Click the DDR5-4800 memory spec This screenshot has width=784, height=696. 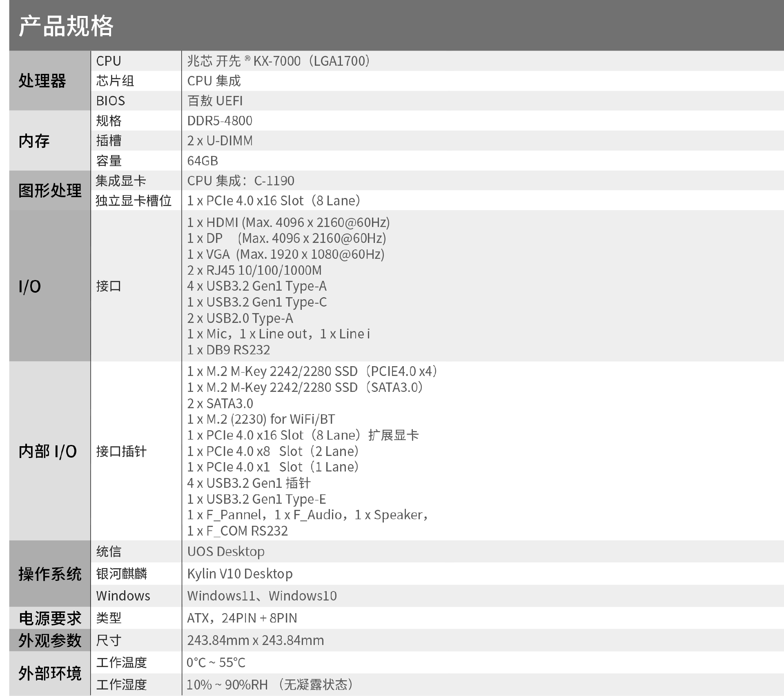220,121
